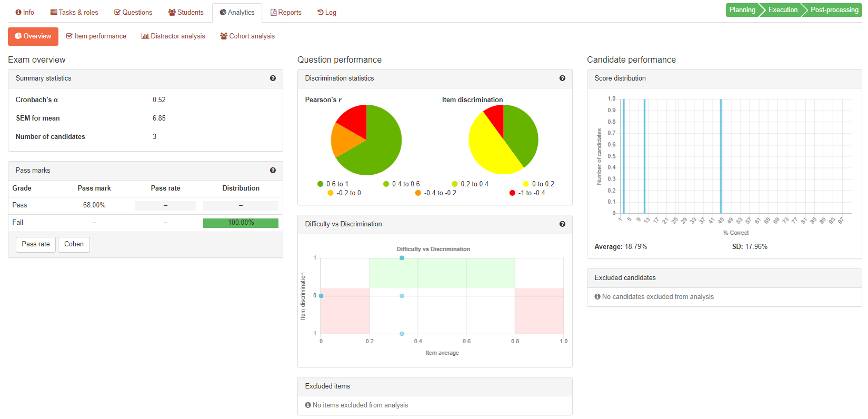Open the Reports tab

point(286,13)
